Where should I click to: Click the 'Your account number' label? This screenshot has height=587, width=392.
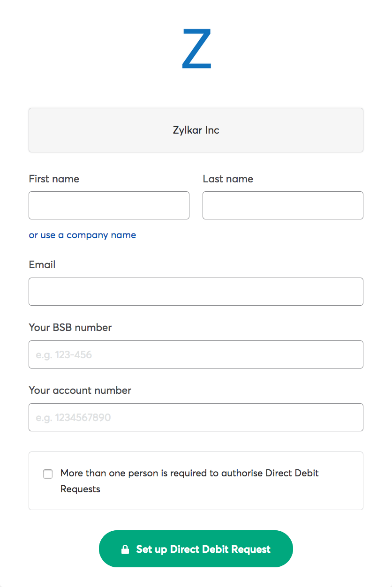[80, 390]
